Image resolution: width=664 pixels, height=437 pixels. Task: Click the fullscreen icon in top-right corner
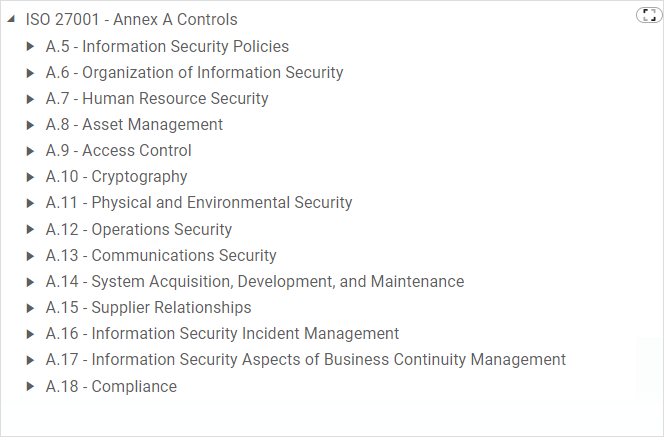pos(649,15)
